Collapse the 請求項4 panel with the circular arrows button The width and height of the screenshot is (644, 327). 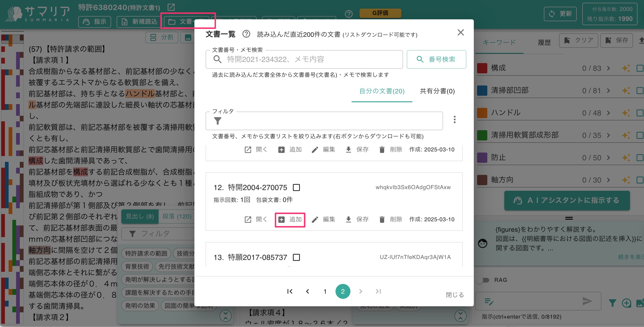coord(461,316)
